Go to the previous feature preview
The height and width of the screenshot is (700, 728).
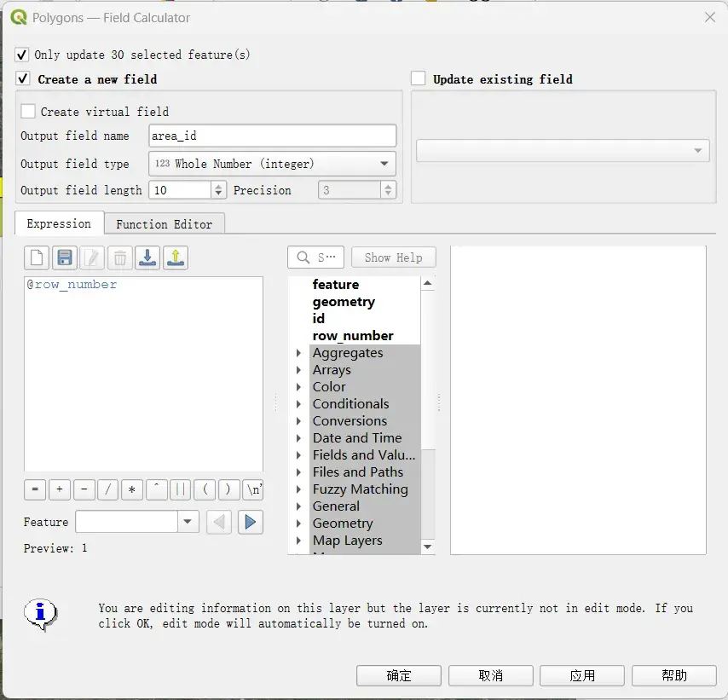click(219, 522)
